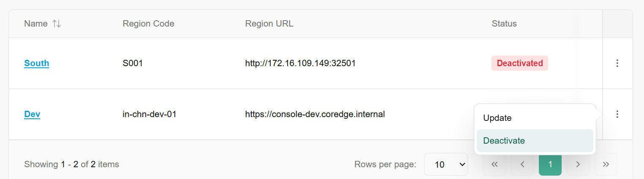This screenshot has width=644, height=179.
Task: Click the Region Code column header
Action: point(148,24)
